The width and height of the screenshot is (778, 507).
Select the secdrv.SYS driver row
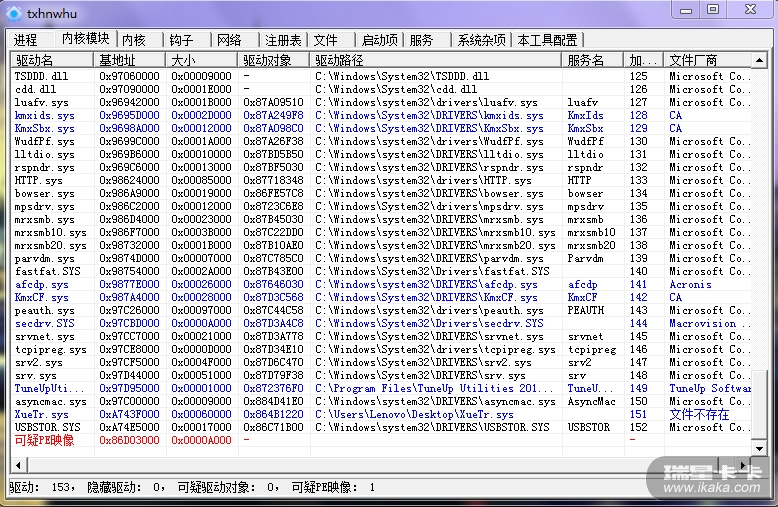pyautogui.click(x=381, y=323)
